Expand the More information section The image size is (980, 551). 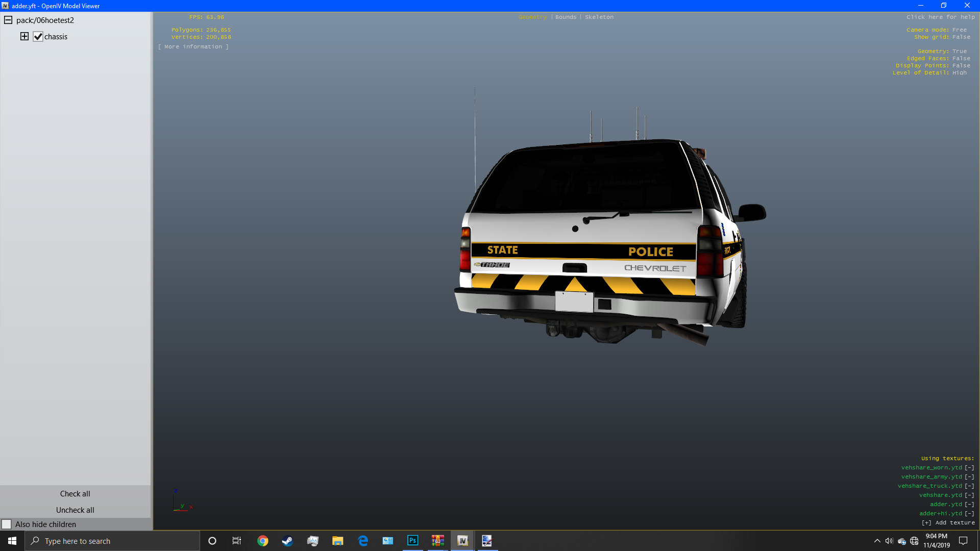[193, 46]
